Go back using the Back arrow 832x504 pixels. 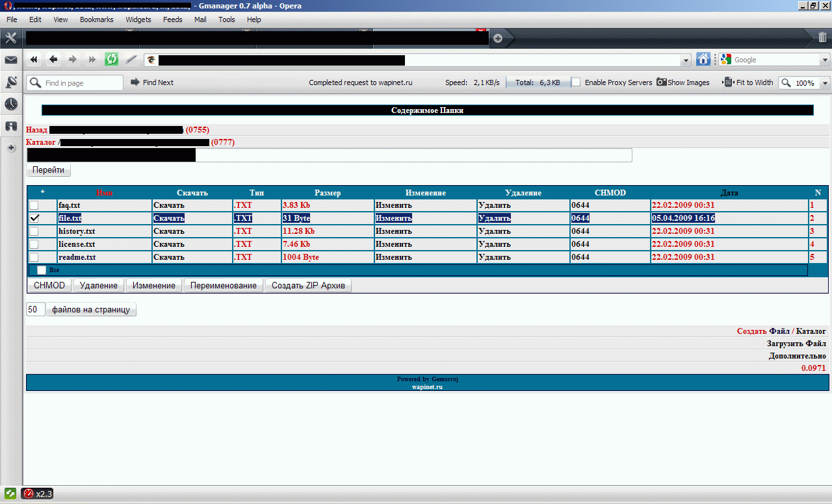(53, 60)
